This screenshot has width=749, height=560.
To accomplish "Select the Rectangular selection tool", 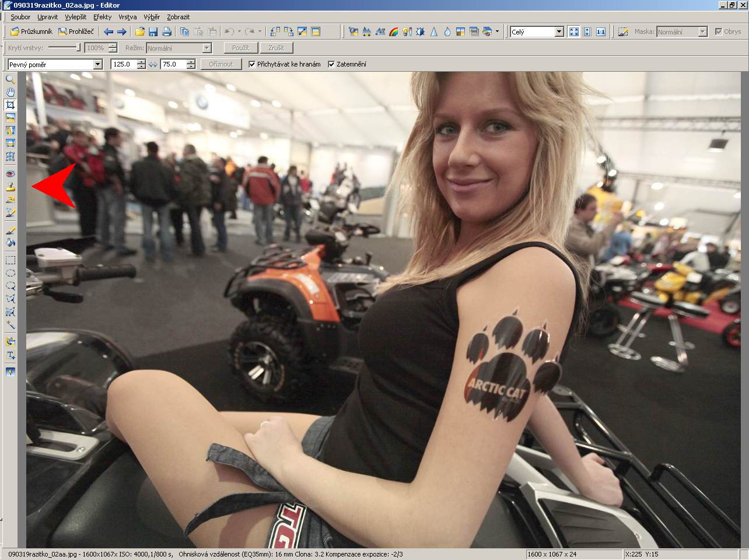I will [10, 260].
